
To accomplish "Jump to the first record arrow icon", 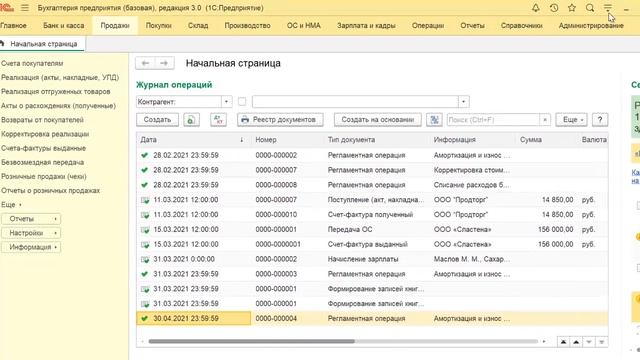I will pyautogui.click(x=563, y=342).
